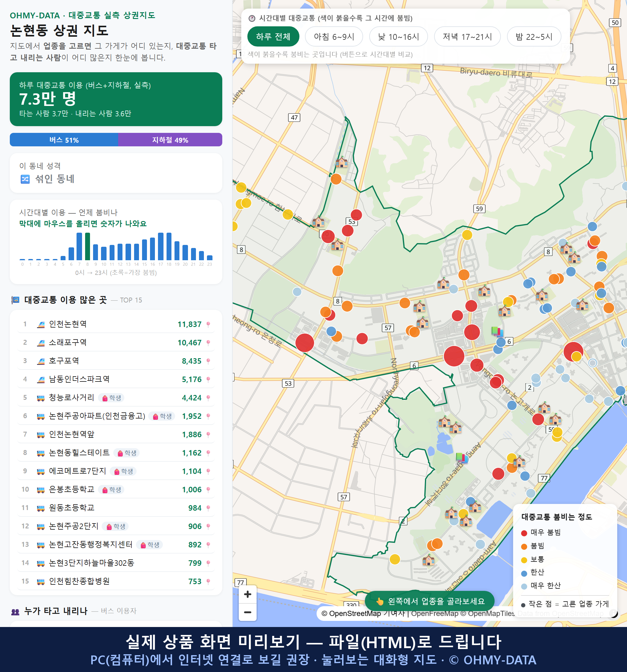Viewport: 627px width, 672px height.
Task: Click the people icon beside 누가 타고 내리나
Action: coord(15,611)
